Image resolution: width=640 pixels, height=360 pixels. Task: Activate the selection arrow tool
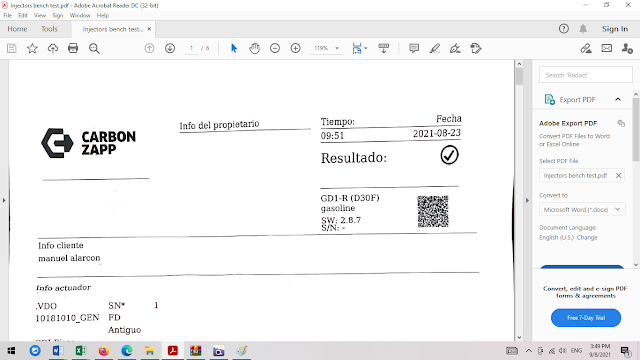pos(234,49)
